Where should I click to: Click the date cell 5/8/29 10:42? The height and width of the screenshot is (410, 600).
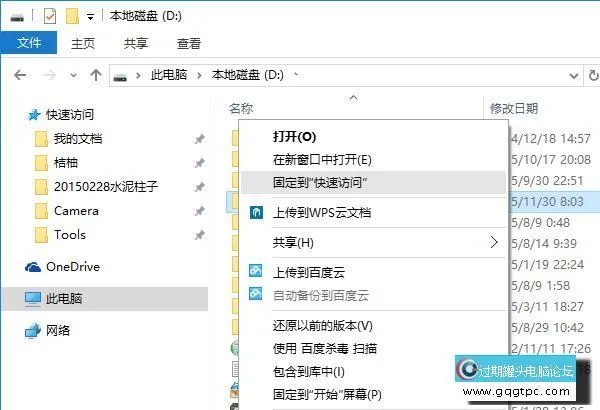pyautogui.click(x=548, y=328)
